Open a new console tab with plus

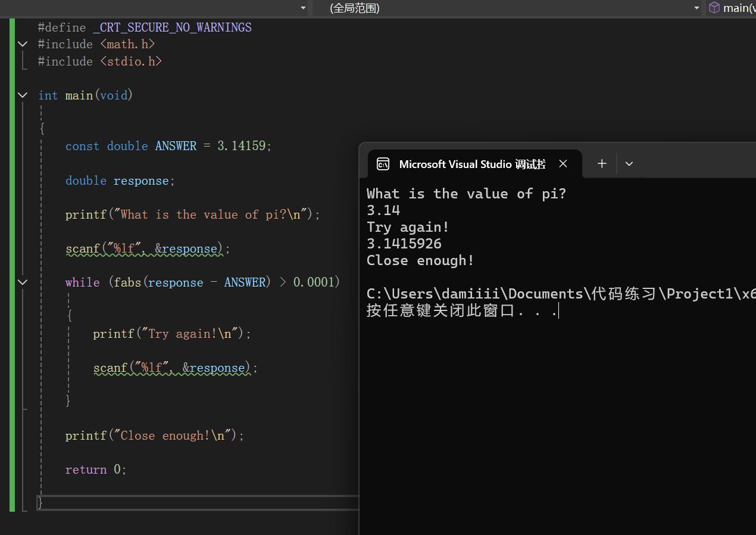point(602,164)
